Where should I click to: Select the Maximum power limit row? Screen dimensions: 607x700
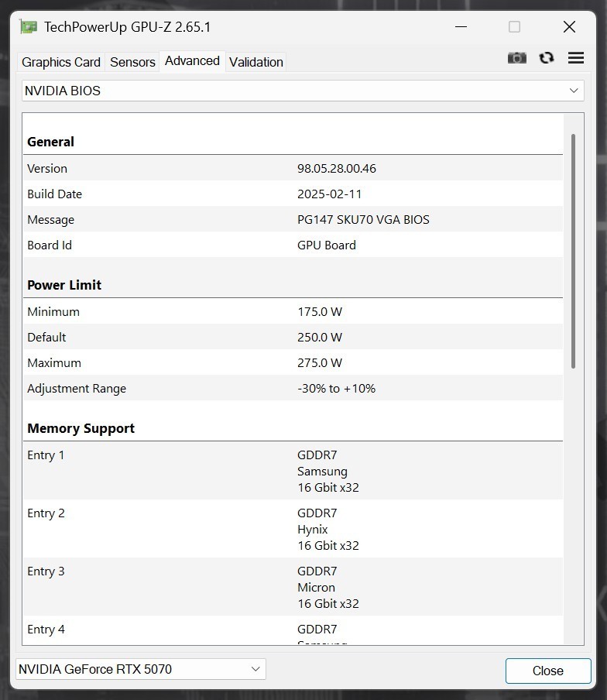click(302, 362)
